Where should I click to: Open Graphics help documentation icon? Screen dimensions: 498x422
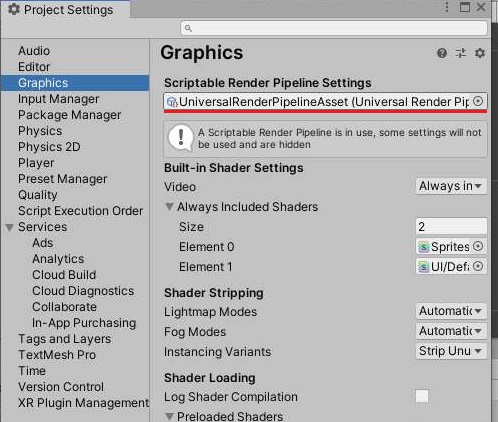coord(442,53)
